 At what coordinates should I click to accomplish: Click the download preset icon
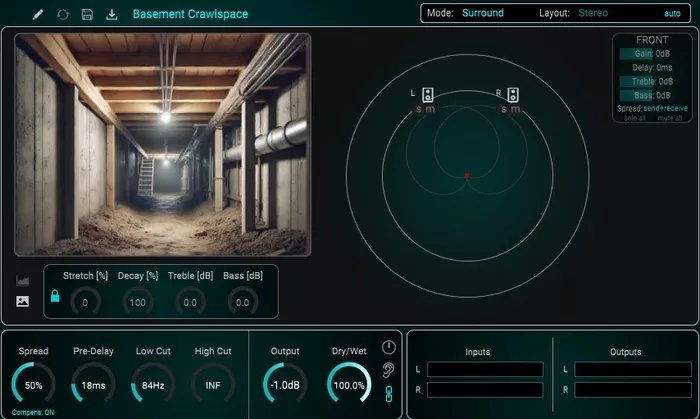(x=112, y=14)
